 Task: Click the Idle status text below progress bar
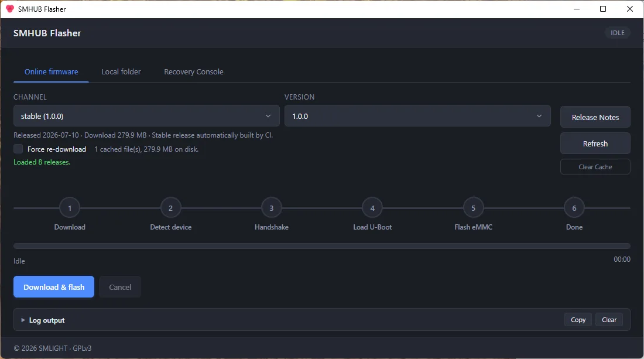19,261
